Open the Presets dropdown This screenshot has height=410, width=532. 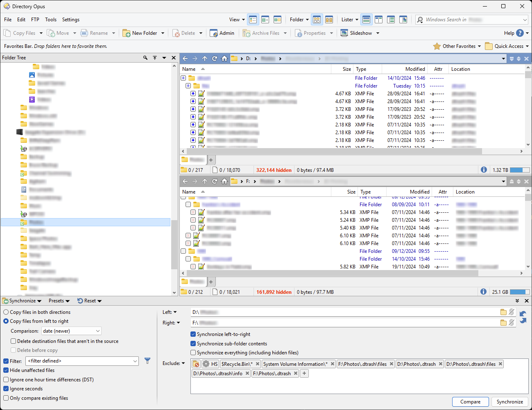click(59, 301)
